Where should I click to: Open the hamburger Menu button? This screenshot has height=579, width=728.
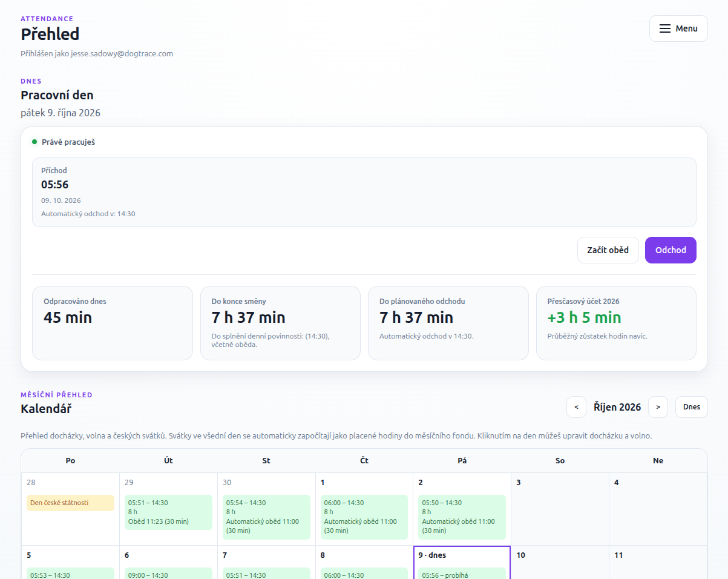678,28
